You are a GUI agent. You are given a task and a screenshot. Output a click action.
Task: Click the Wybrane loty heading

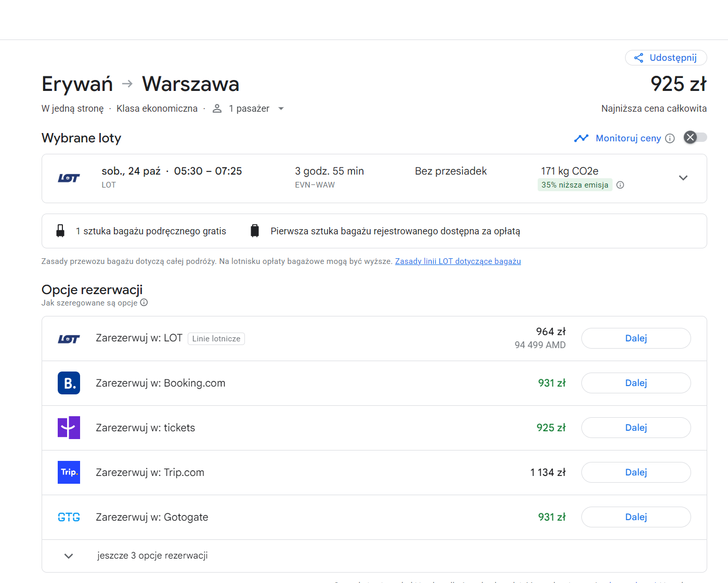tap(81, 138)
